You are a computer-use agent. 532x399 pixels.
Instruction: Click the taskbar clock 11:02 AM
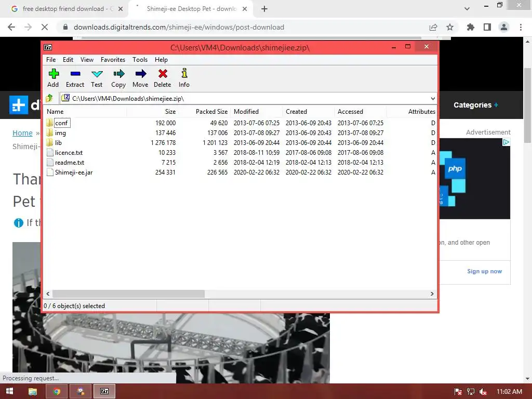pyautogui.click(x=509, y=392)
